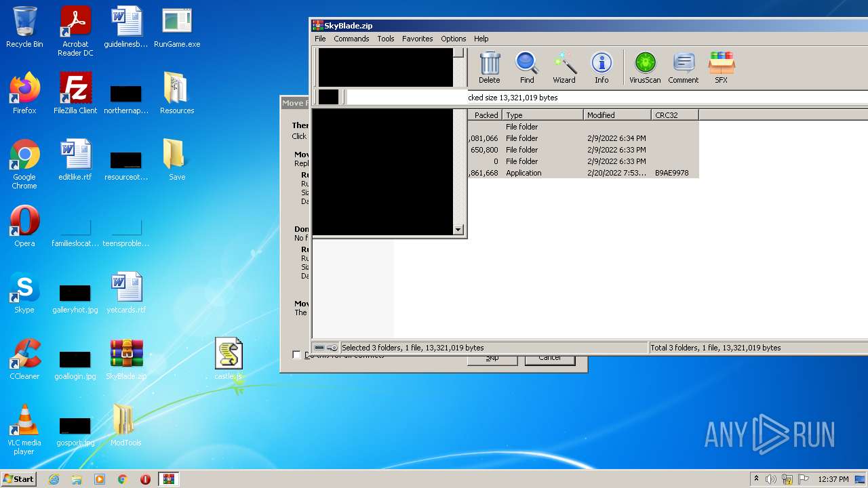Select the resourceot file icon on desktop
The height and width of the screenshot is (488, 868).
click(126, 165)
